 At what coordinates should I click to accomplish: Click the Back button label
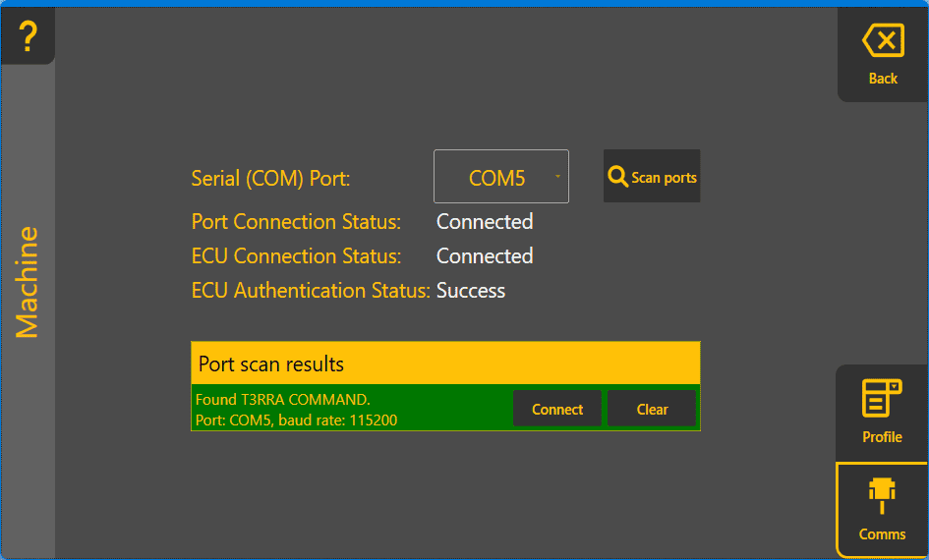pos(883,79)
